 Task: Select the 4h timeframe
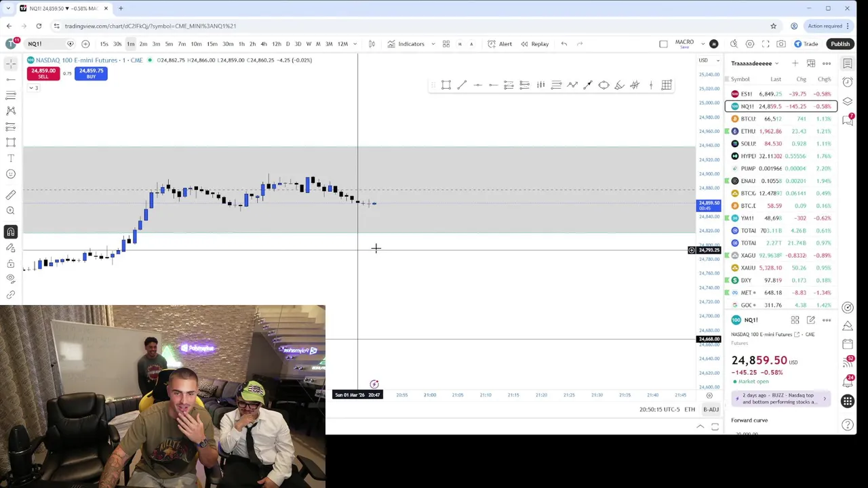pyautogui.click(x=264, y=44)
